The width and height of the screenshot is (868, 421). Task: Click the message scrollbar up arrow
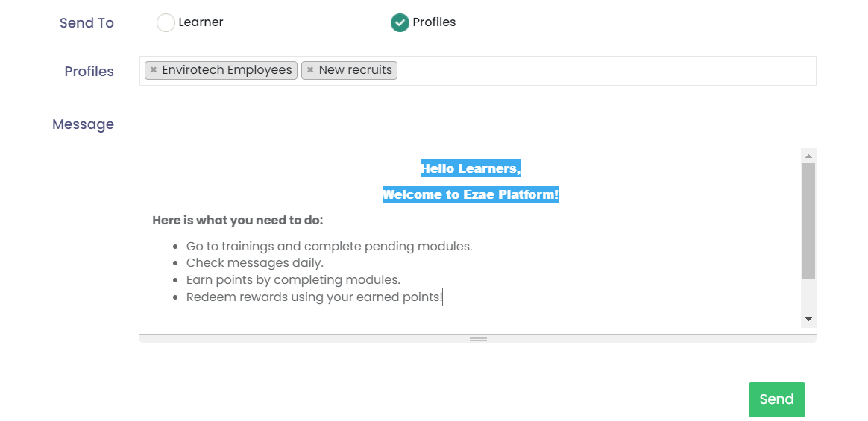tap(808, 156)
